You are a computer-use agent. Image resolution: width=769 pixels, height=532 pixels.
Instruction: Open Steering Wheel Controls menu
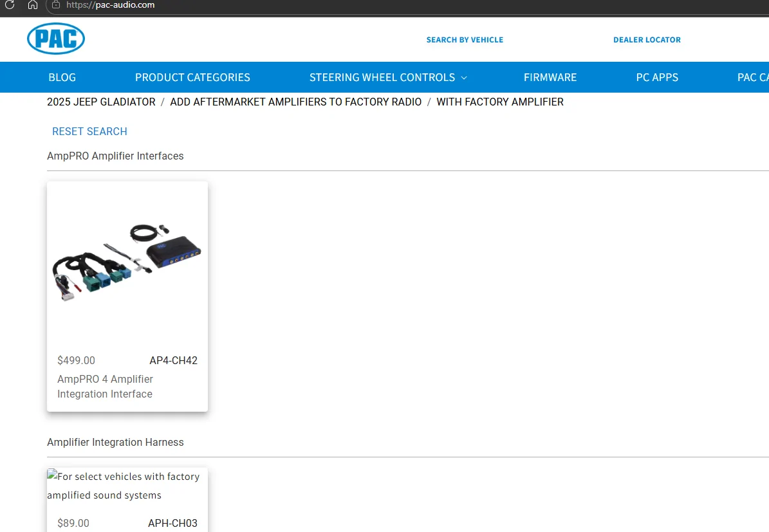pyautogui.click(x=382, y=77)
